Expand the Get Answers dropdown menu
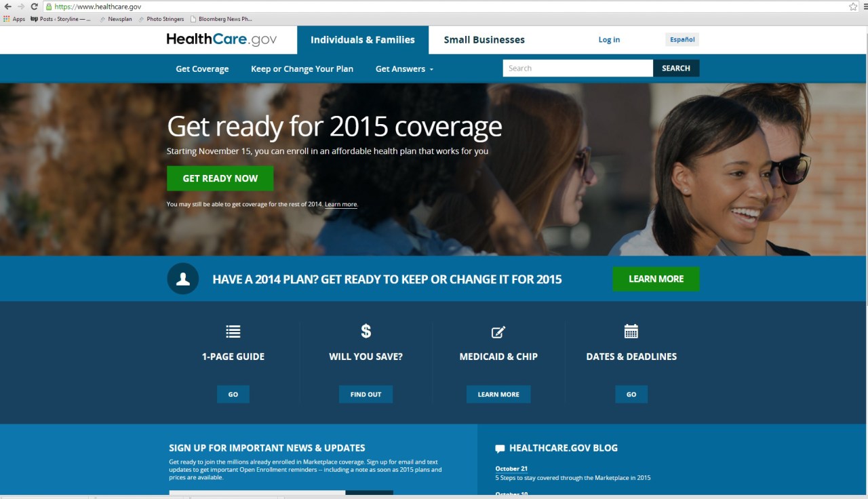This screenshot has height=499, width=868. tap(404, 69)
